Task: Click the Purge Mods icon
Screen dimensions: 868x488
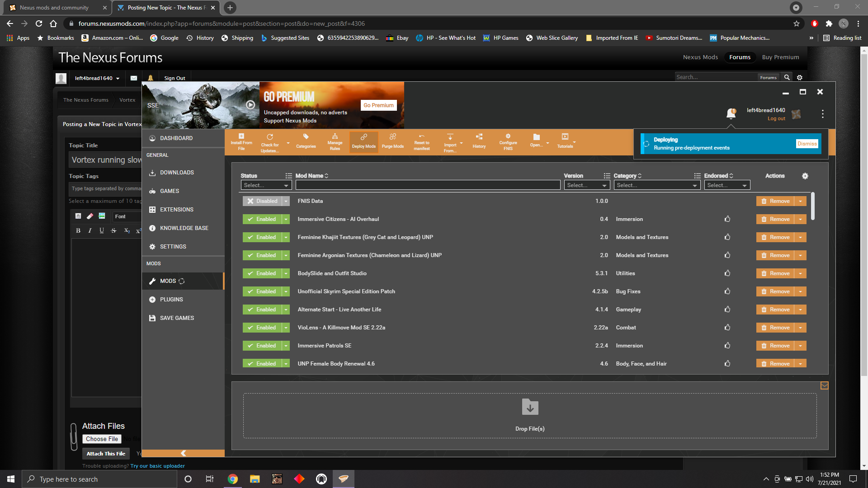Action: coord(393,142)
